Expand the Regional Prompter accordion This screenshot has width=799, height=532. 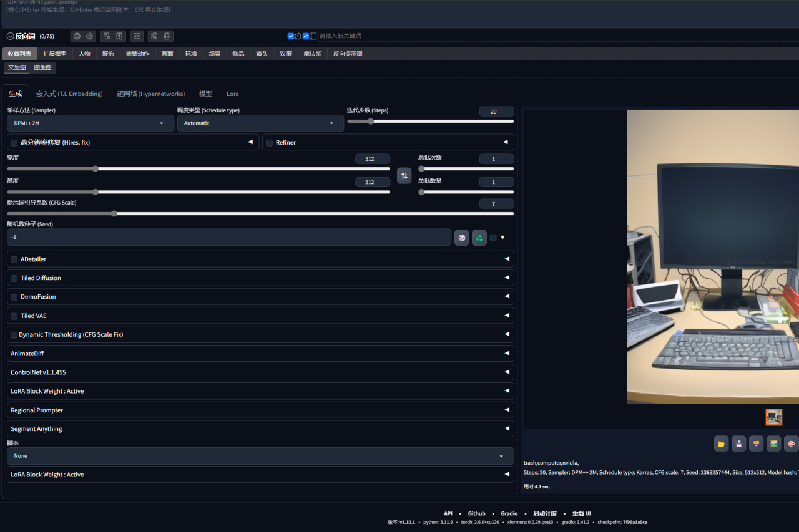(260, 410)
